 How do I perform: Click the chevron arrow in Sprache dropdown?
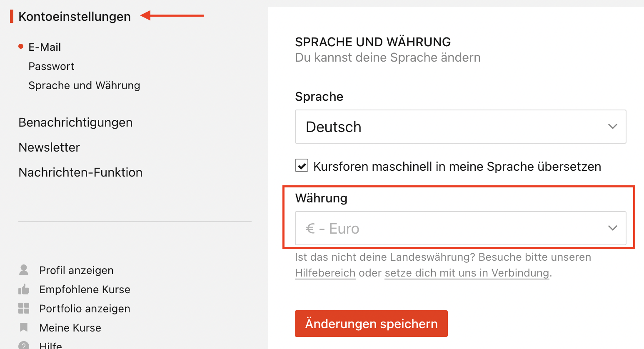[x=612, y=126]
